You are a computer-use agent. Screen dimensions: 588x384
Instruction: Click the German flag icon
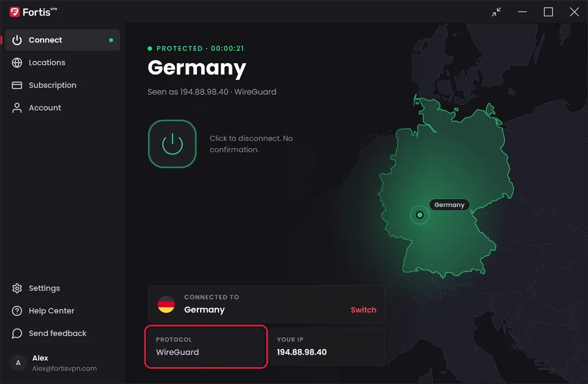pyautogui.click(x=166, y=304)
